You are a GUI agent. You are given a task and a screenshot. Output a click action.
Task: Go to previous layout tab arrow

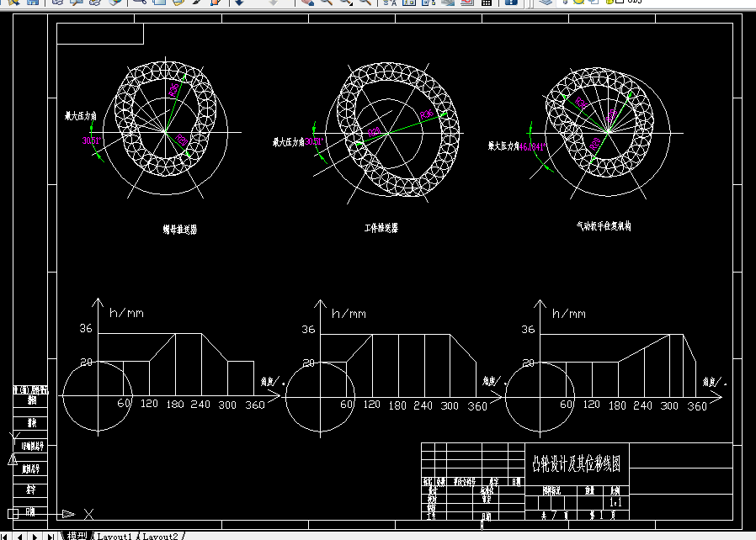click(x=19, y=536)
